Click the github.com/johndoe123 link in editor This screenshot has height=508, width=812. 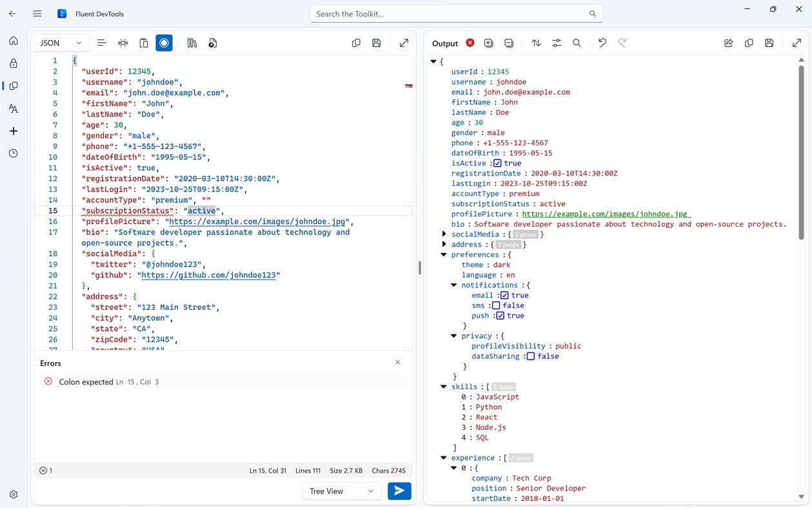[x=208, y=275]
